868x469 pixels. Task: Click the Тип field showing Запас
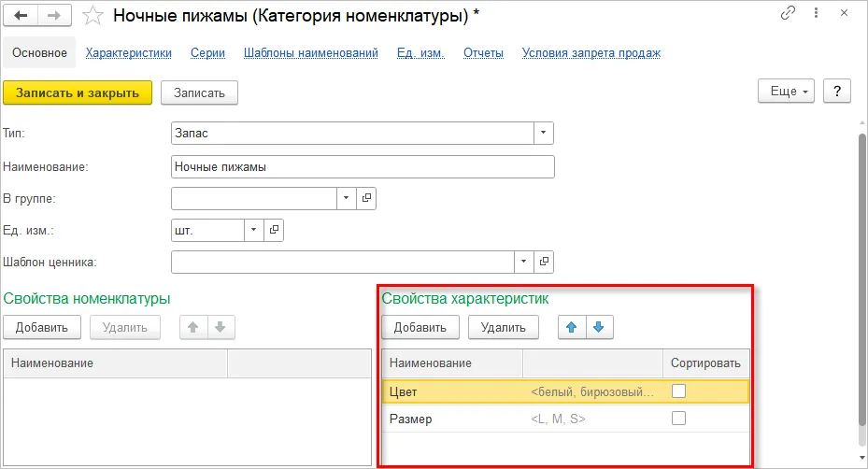click(x=352, y=133)
